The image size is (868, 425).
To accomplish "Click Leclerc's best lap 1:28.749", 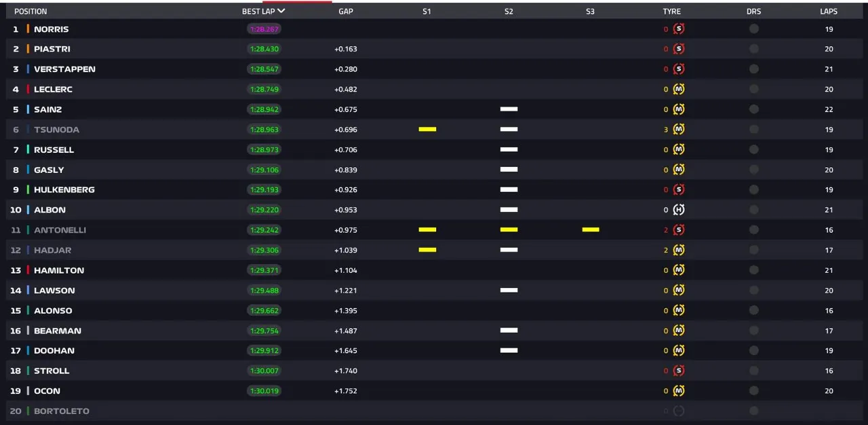I will (264, 89).
